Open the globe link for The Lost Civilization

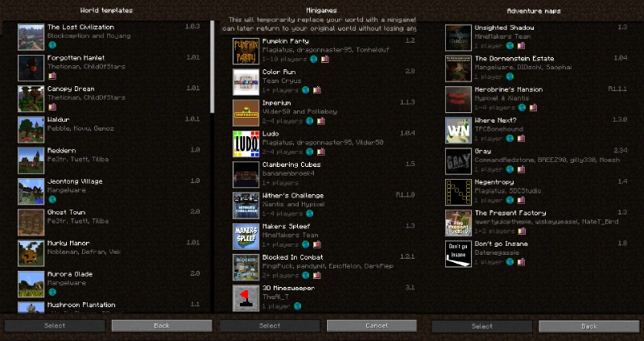tap(52, 45)
